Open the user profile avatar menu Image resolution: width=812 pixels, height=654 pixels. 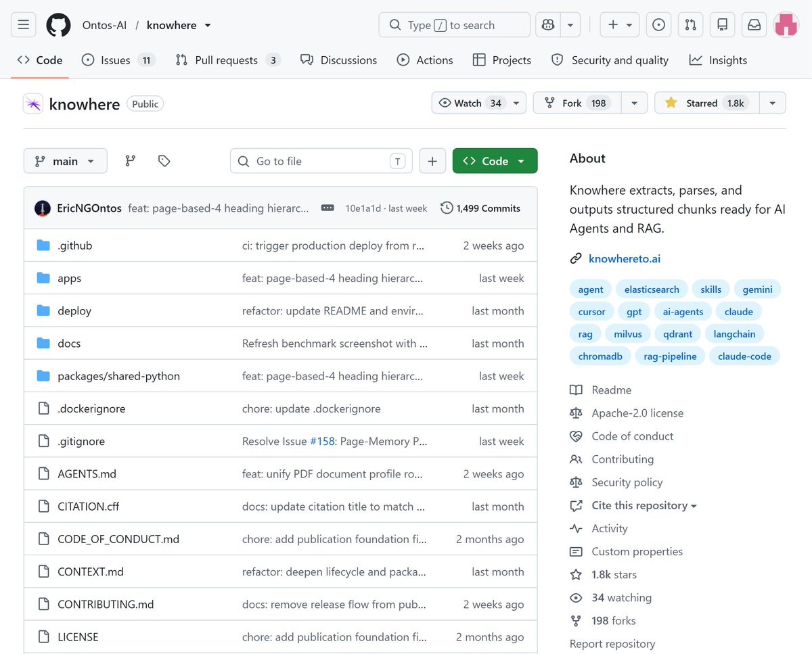(x=786, y=25)
